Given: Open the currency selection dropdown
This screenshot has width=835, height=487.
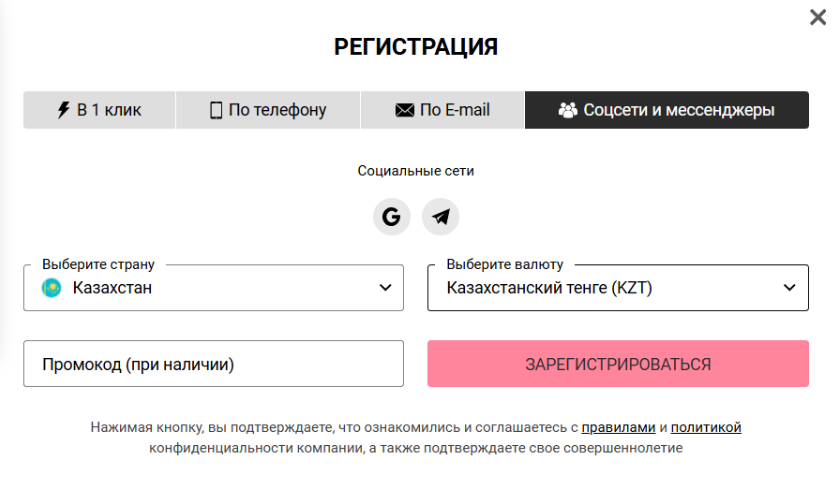Looking at the screenshot, I should 618,287.
